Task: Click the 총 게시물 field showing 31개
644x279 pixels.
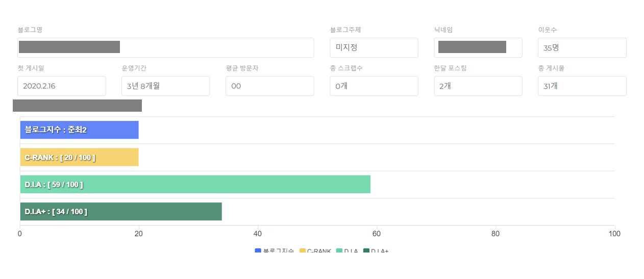Action: [x=582, y=86]
